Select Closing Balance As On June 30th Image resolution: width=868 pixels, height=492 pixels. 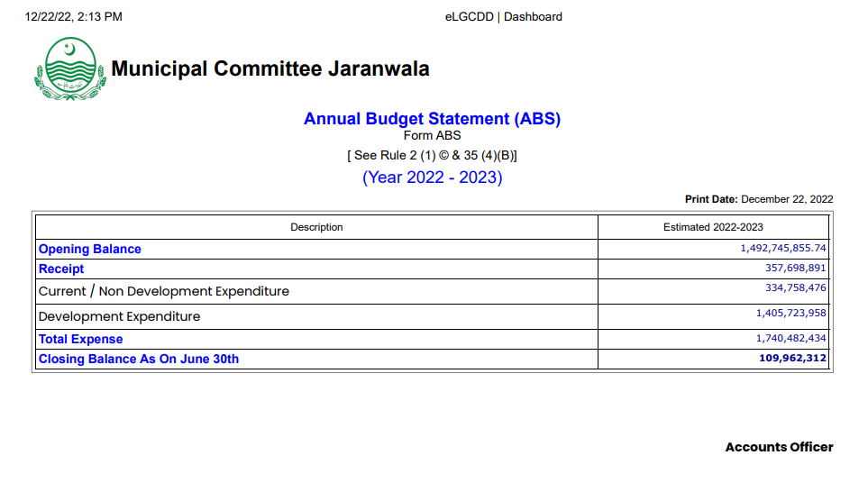click(138, 359)
